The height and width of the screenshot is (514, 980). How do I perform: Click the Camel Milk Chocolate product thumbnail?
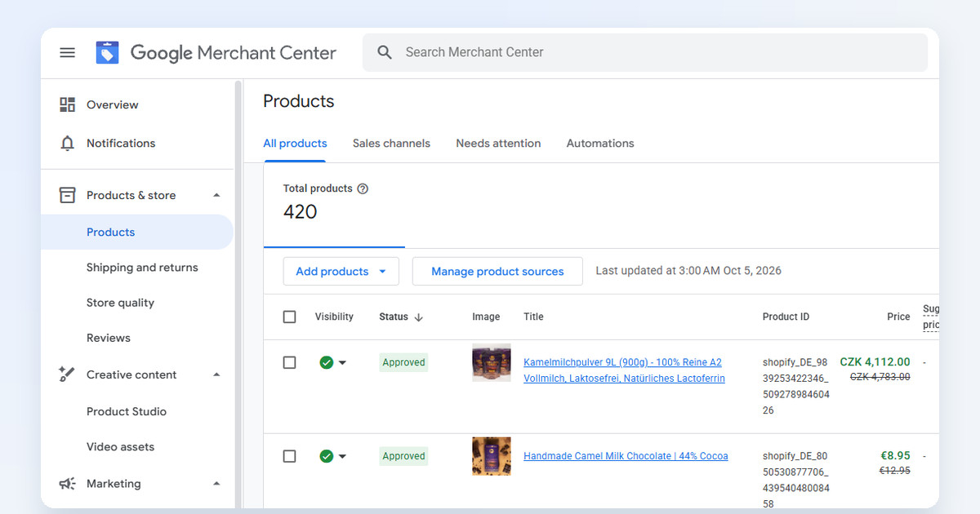pyautogui.click(x=492, y=456)
